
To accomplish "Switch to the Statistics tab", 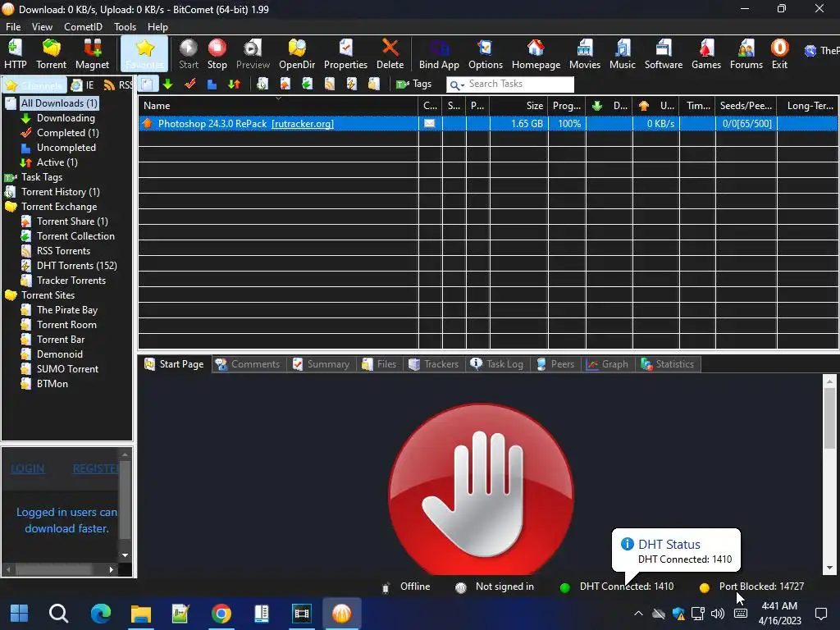I will tap(668, 364).
